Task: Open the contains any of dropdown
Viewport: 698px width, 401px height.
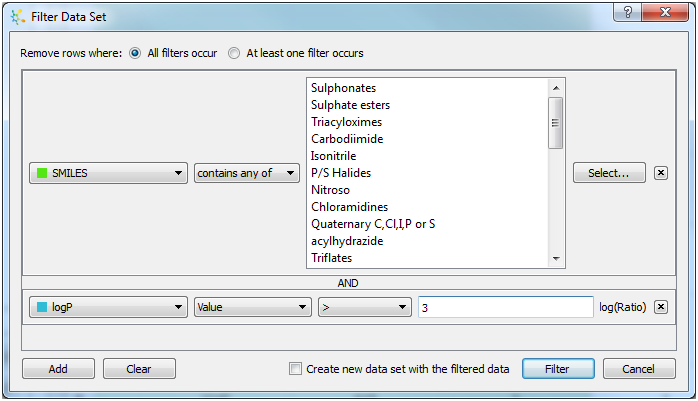Action: coord(247,173)
